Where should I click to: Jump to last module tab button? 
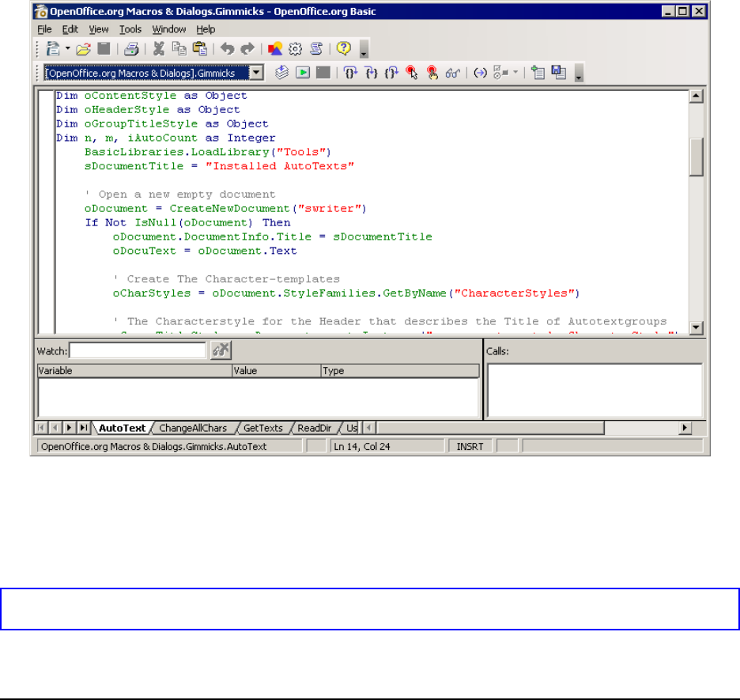pyautogui.click(x=84, y=428)
